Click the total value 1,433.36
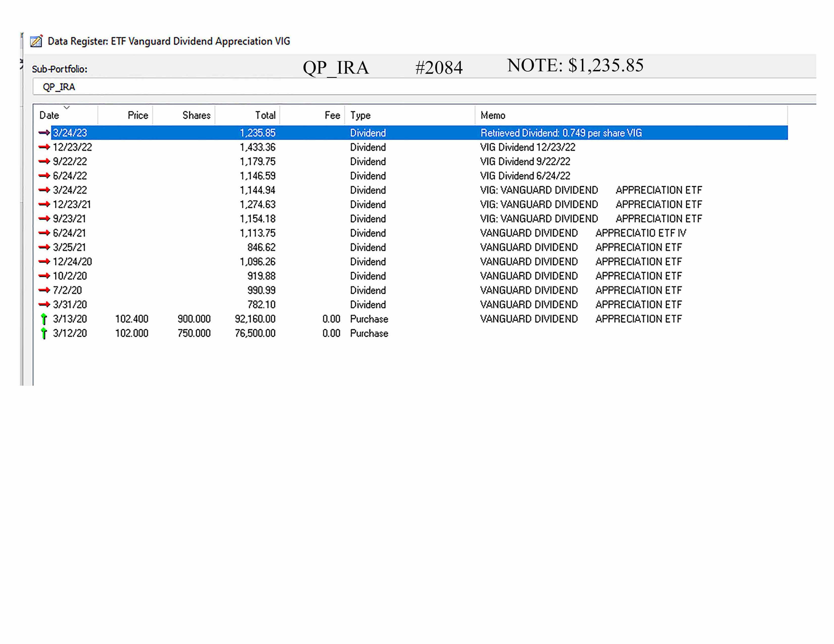 (257, 147)
